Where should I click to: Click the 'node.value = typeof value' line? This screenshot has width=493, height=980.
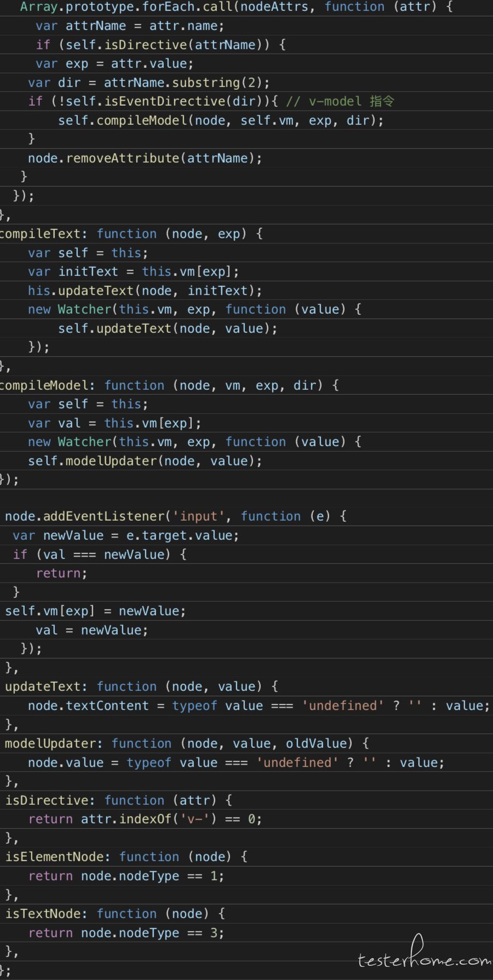[x=236, y=763]
